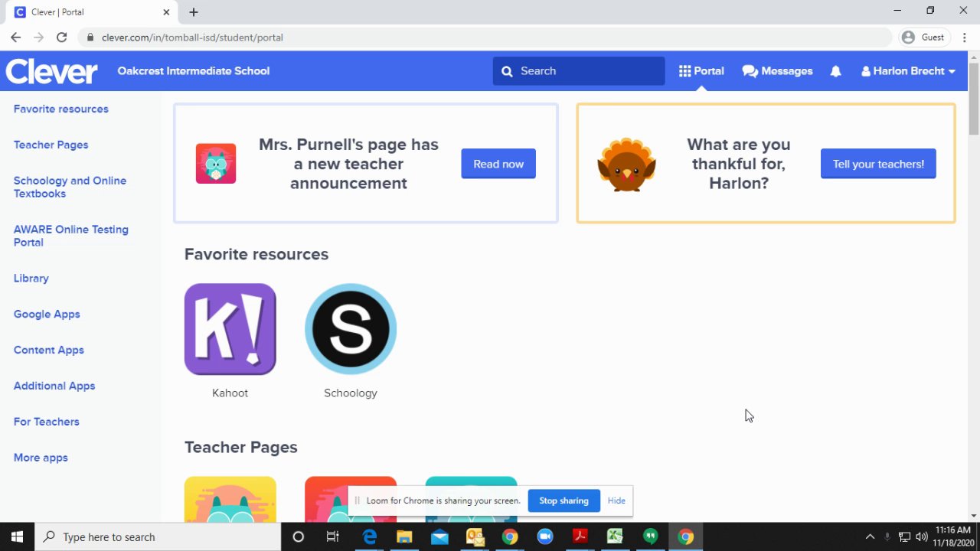Hide the Loom sharing notice
This screenshot has height=551, width=980.
[616, 500]
